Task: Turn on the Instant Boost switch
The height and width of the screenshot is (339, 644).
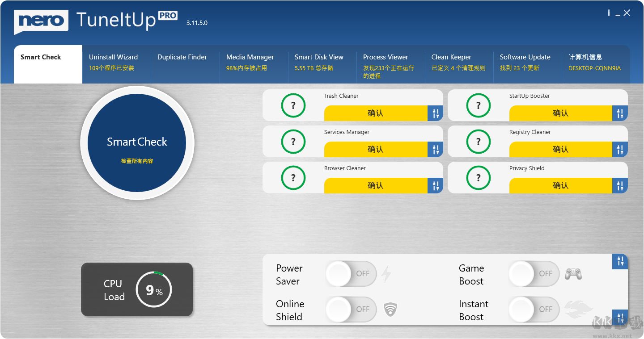Action: tap(534, 309)
